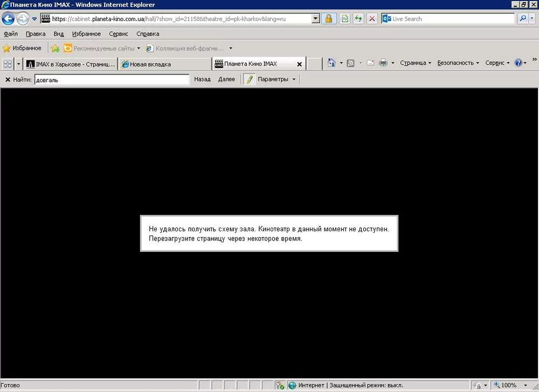The width and height of the screenshot is (539, 392).
Task: Click the Интернет zone globe icon
Action: point(292,385)
